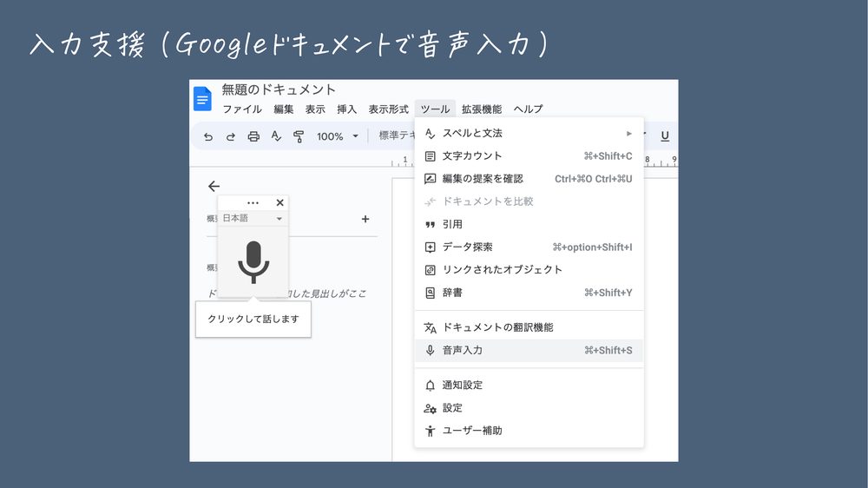Image resolution: width=868 pixels, height=488 pixels.
Task: Open the ファイル menu
Action: point(242,109)
